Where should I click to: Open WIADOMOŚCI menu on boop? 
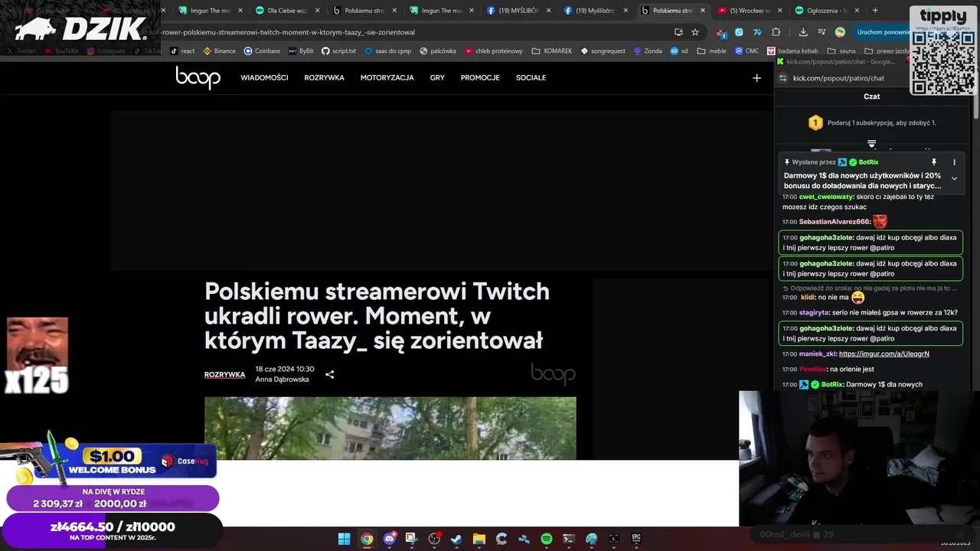[264, 78]
